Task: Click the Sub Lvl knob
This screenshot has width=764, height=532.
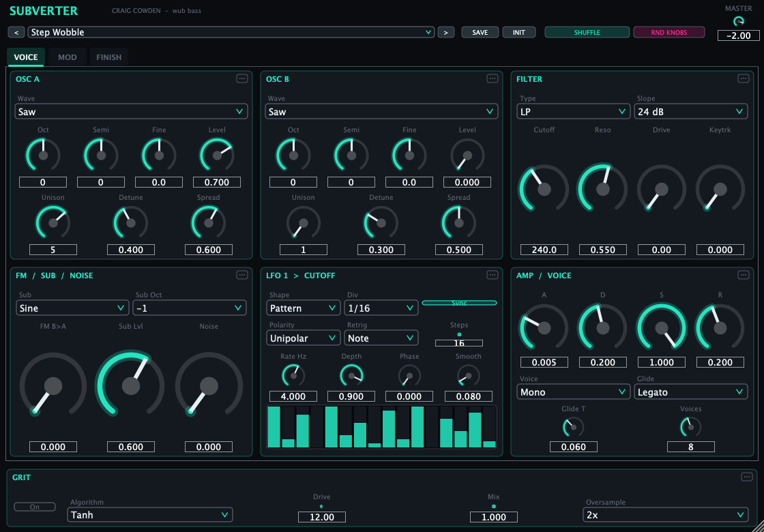Action: [x=130, y=386]
